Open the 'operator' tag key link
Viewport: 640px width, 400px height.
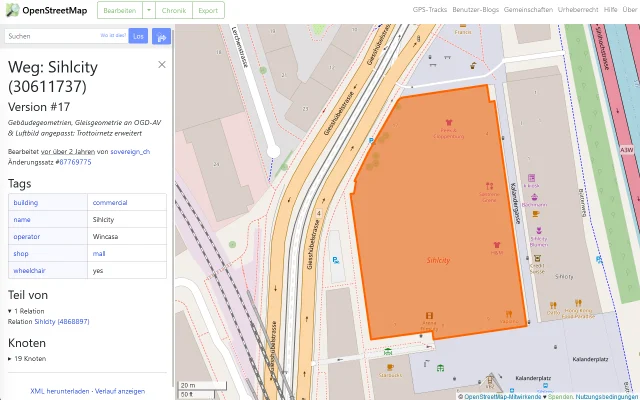point(27,237)
